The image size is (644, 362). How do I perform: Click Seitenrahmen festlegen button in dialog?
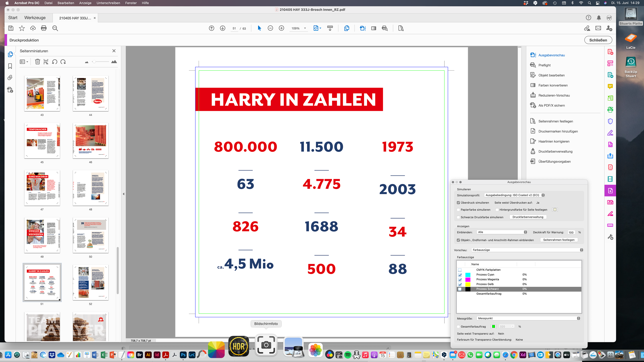click(558, 240)
